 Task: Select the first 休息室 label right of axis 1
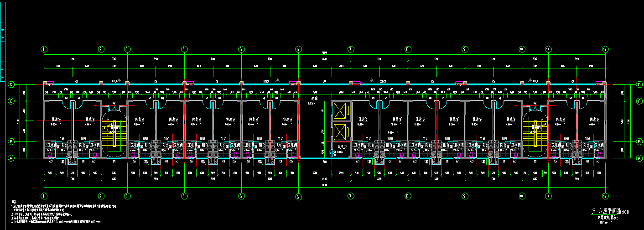click(x=57, y=120)
